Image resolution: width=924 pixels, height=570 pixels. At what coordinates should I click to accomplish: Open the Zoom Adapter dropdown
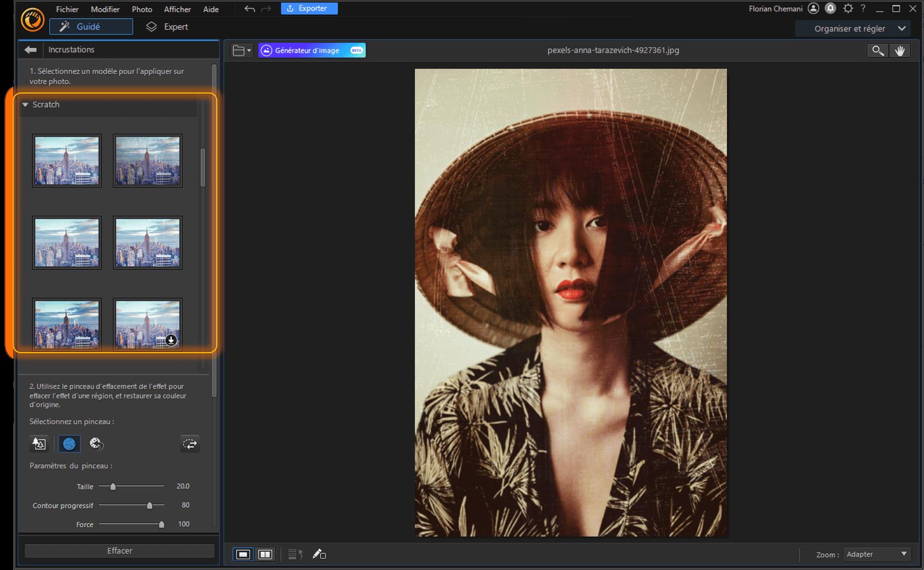pos(876,554)
